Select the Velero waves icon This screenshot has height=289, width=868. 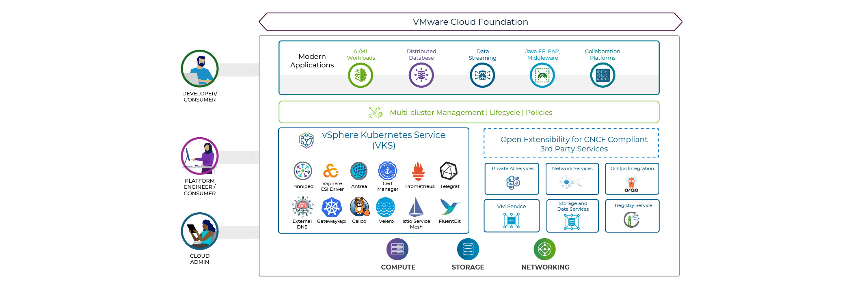pyautogui.click(x=386, y=207)
